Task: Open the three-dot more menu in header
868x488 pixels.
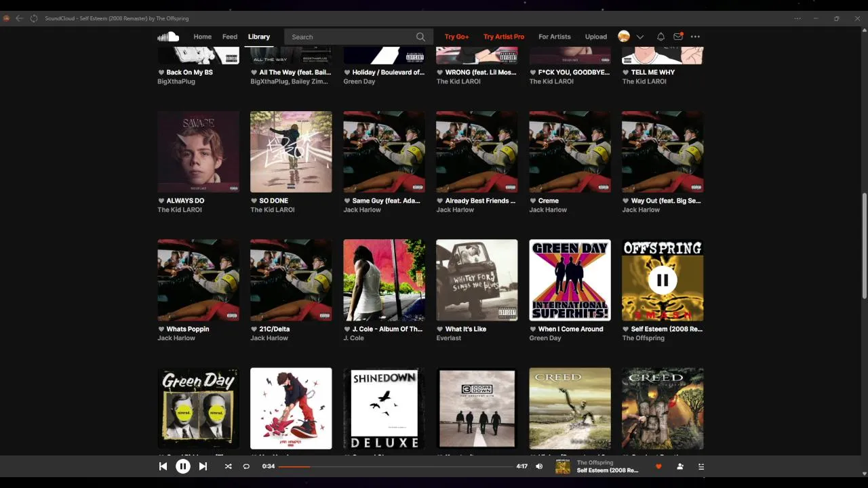Action: tap(695, 37)
